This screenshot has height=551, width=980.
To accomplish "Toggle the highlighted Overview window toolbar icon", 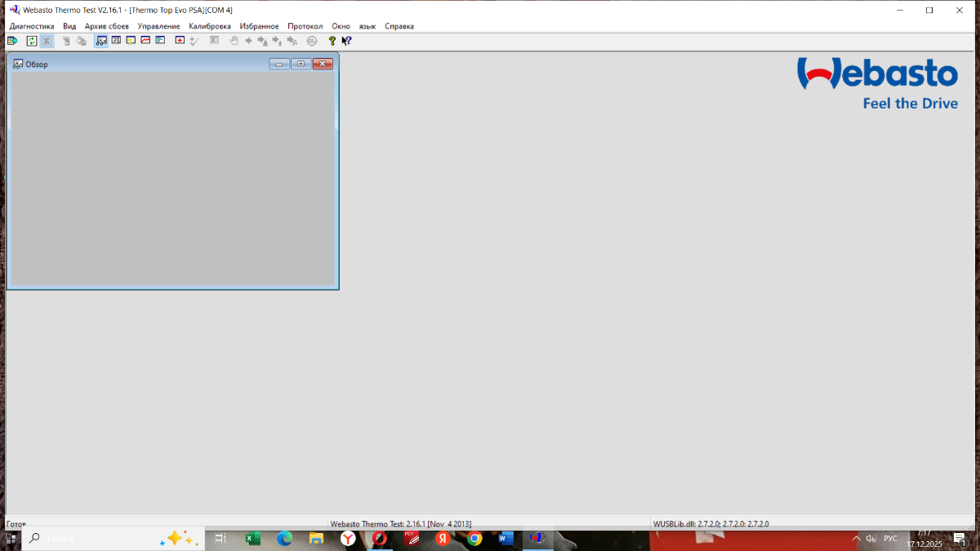I will tap(101, 41).
